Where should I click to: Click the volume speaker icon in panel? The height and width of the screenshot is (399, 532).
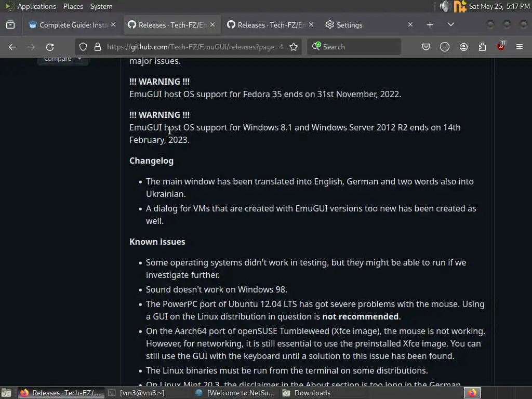(x=444, y=6)
